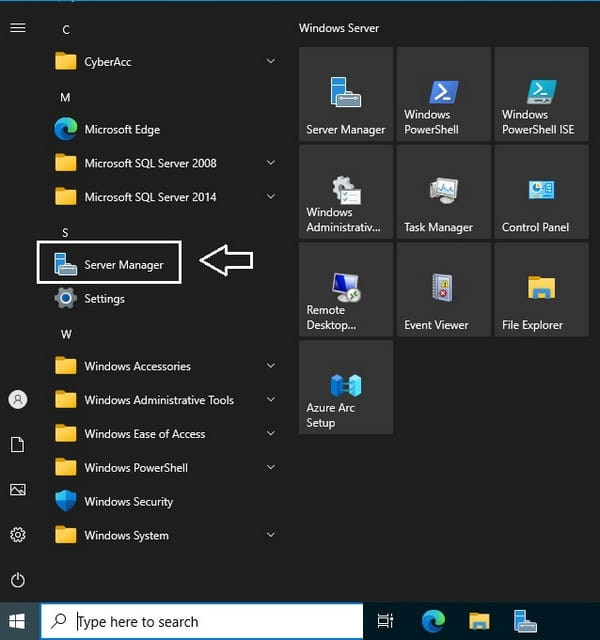Open Server Manager from the taskbar
The image size is (600, 640).
(x=525, y=621)
